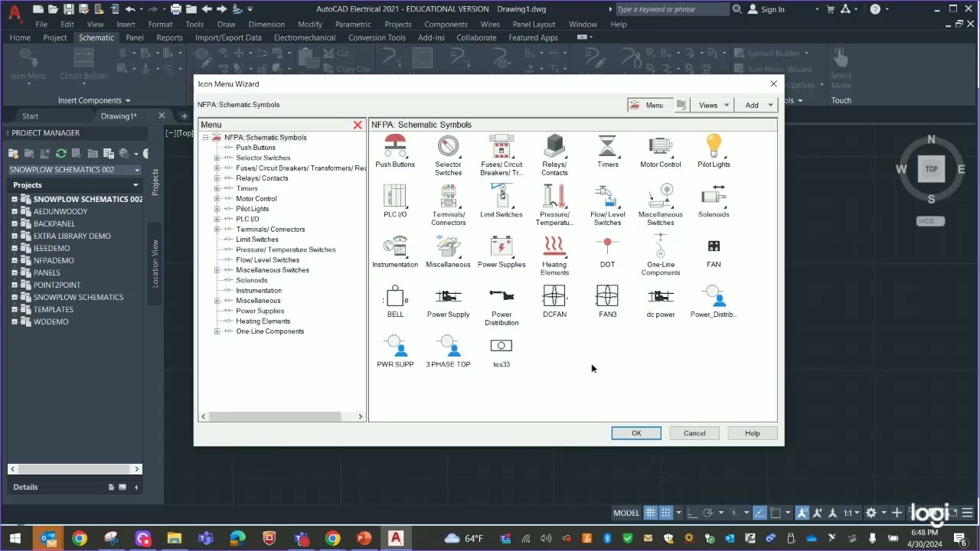Open the Wires menu
980x551 pixels.
pyautogui.click(x=490, y=24)
